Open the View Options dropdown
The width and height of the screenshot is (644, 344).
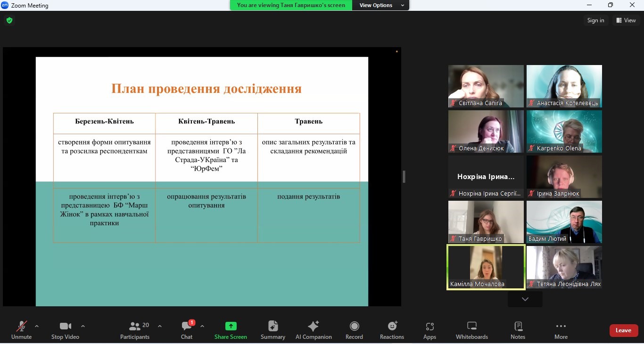click(x=381, y=5)
